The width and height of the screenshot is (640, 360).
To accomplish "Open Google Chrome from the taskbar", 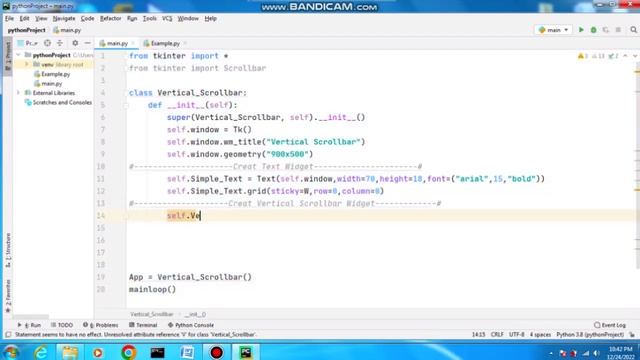I will click(128, 352).
